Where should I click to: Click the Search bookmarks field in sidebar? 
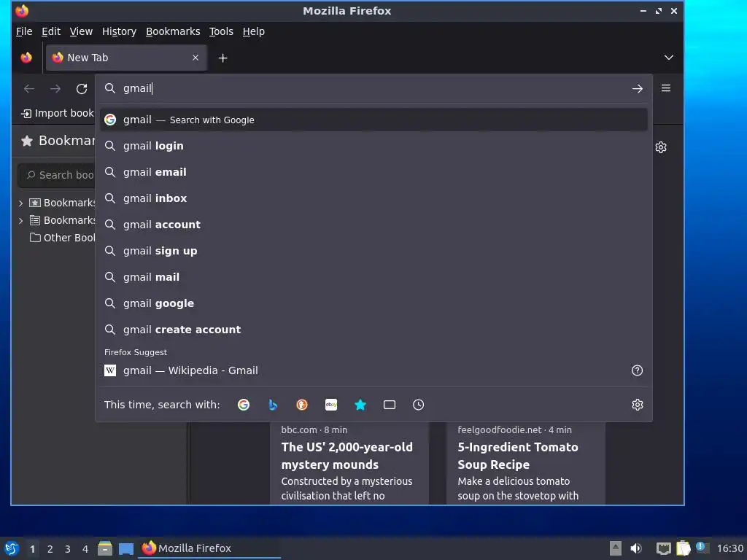coord(56,175)
